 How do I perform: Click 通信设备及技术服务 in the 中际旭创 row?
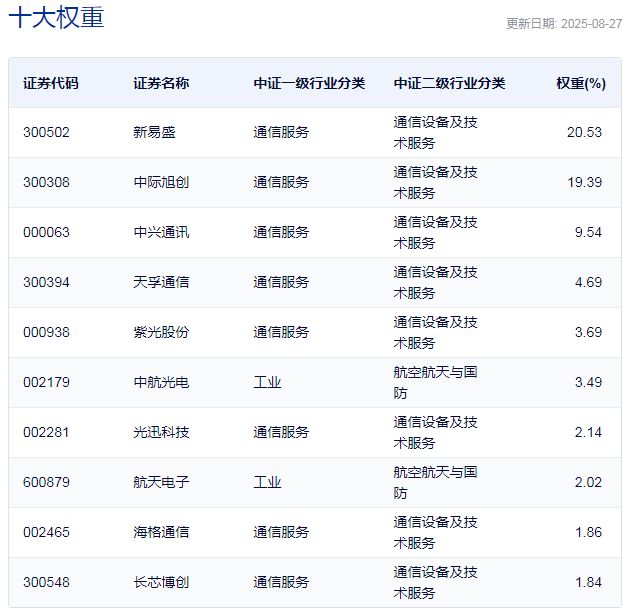[435, 182]
